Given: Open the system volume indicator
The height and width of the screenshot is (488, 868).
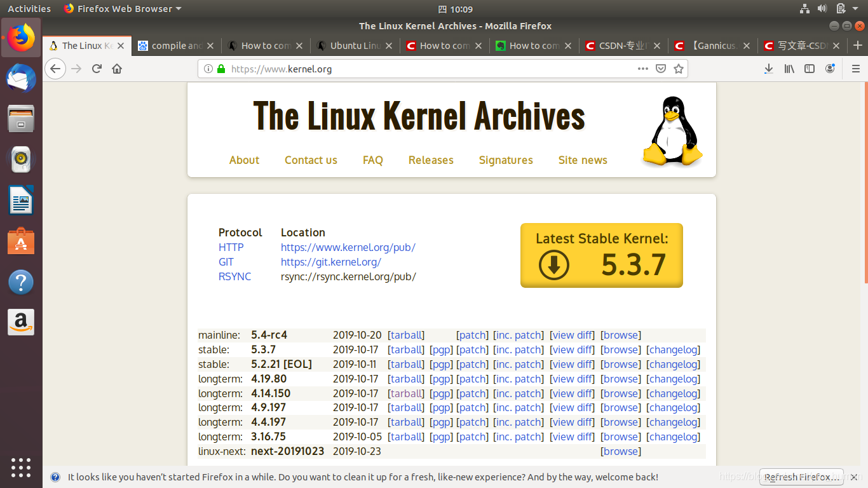Looking at the screenshot, I should [x=822, y=9].
